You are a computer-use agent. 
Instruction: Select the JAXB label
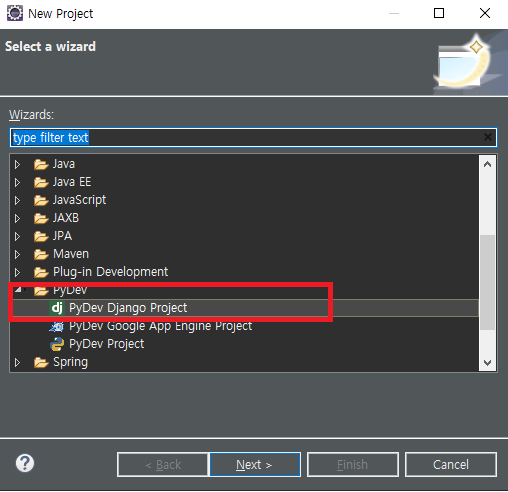(66, 218)
